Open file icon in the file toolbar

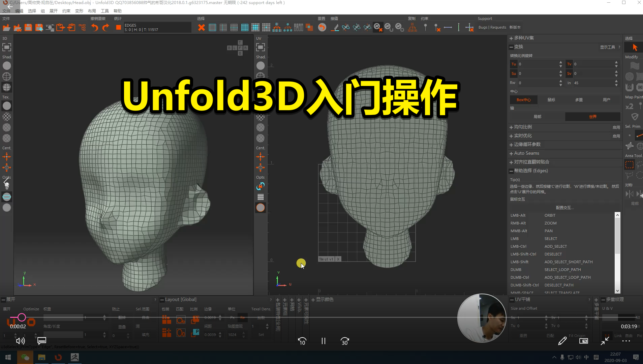pyautogui.click(x=6, y=28)
